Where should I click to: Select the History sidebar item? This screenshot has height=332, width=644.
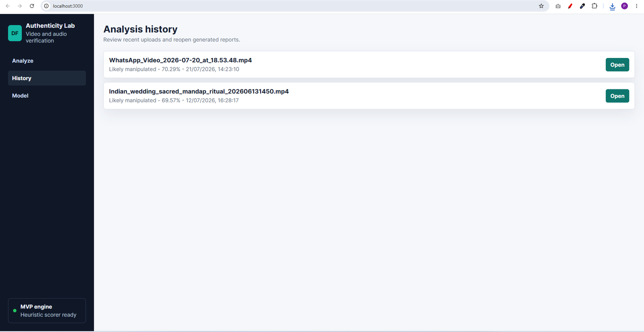(47, 78)
